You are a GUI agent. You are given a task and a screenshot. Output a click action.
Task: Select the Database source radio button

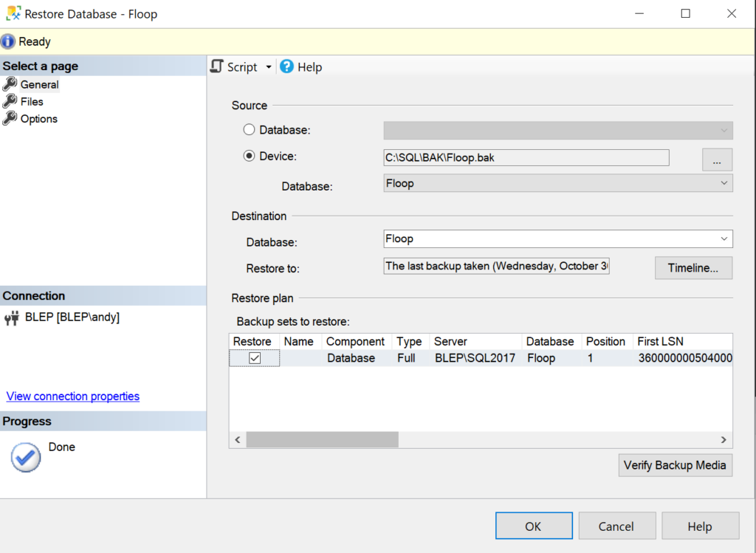coord(249,129)
